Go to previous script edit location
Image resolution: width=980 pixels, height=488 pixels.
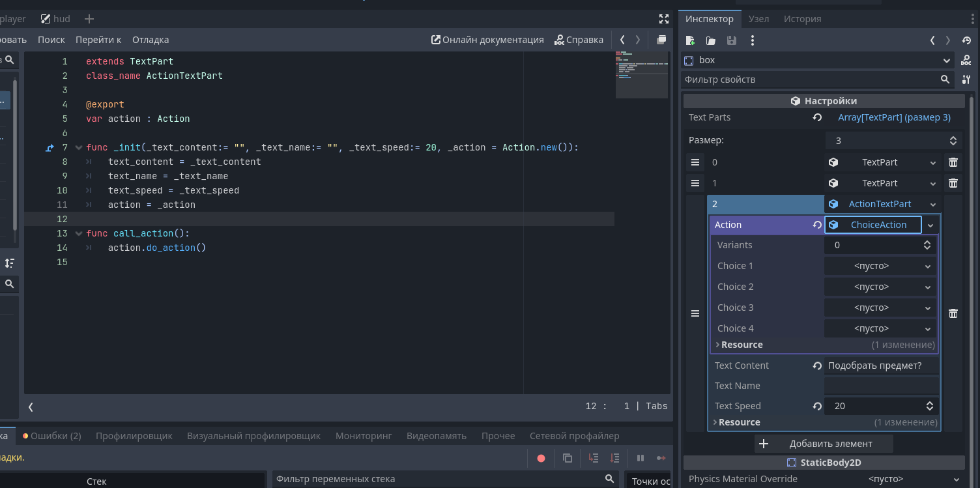622,40
